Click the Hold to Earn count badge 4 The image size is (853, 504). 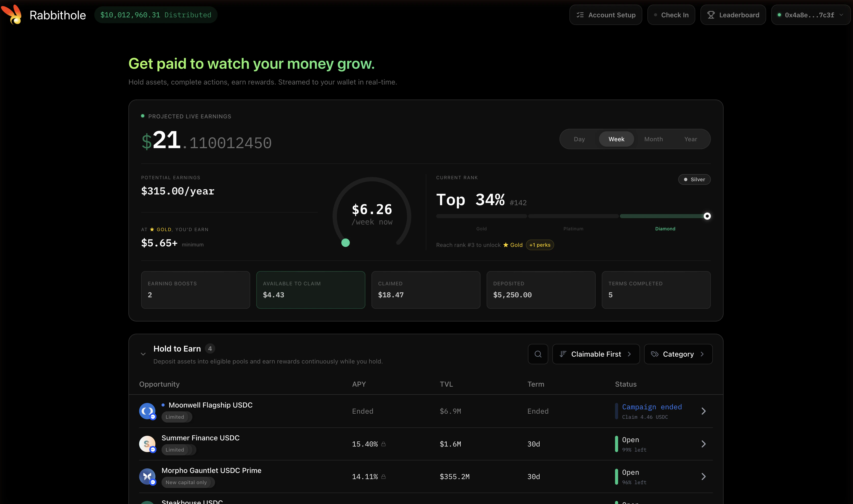[x=210, y=348]
